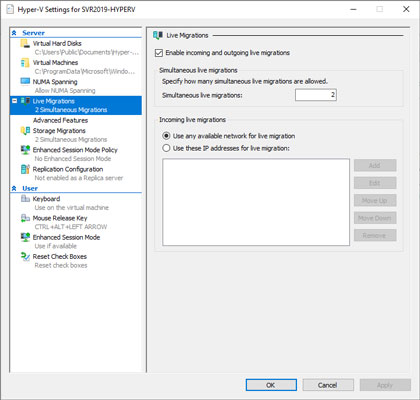Click the Edit IP address button

[x=375, y=183]
